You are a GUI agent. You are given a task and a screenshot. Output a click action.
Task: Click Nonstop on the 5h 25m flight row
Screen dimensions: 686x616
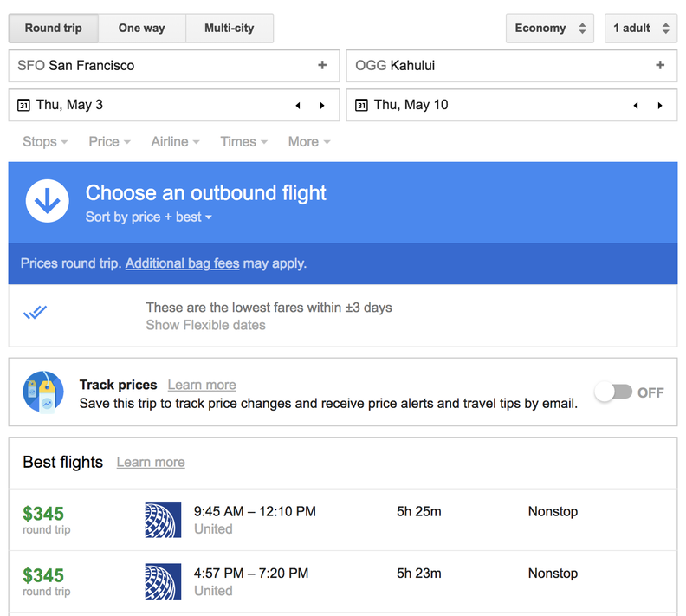pos(553,511)
